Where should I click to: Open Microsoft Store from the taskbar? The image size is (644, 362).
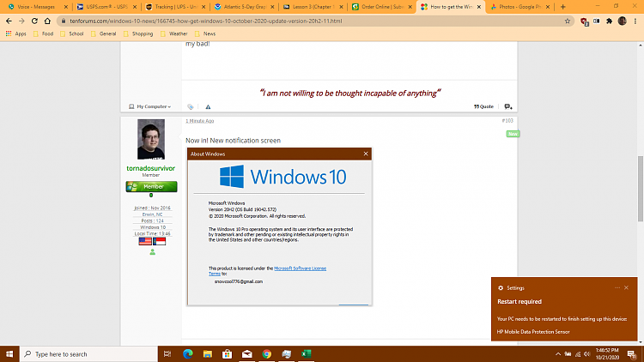pyautogui.click(x=228, y=353)
